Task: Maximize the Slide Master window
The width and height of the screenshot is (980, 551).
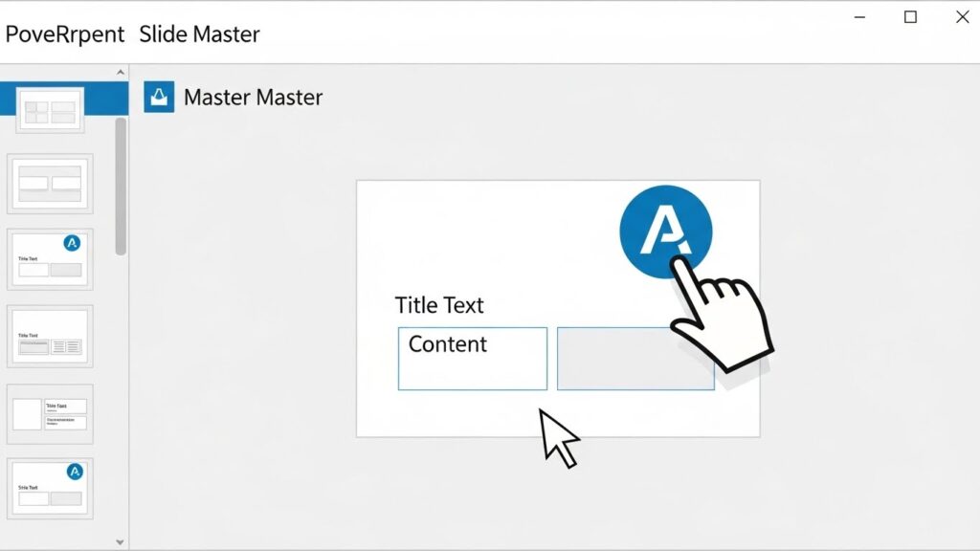Action: [910, 17]
